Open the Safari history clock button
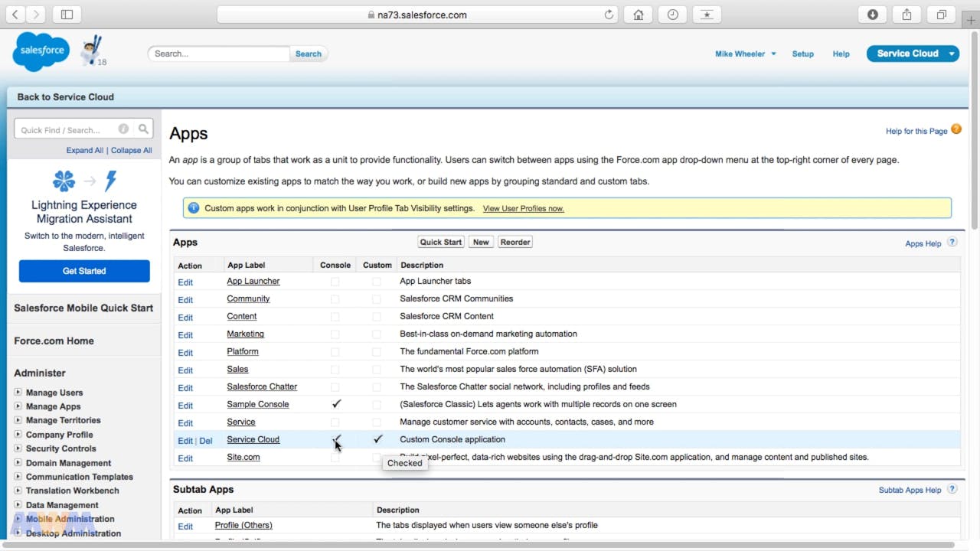Screen dimensions: 980x551 coord(672,15)
